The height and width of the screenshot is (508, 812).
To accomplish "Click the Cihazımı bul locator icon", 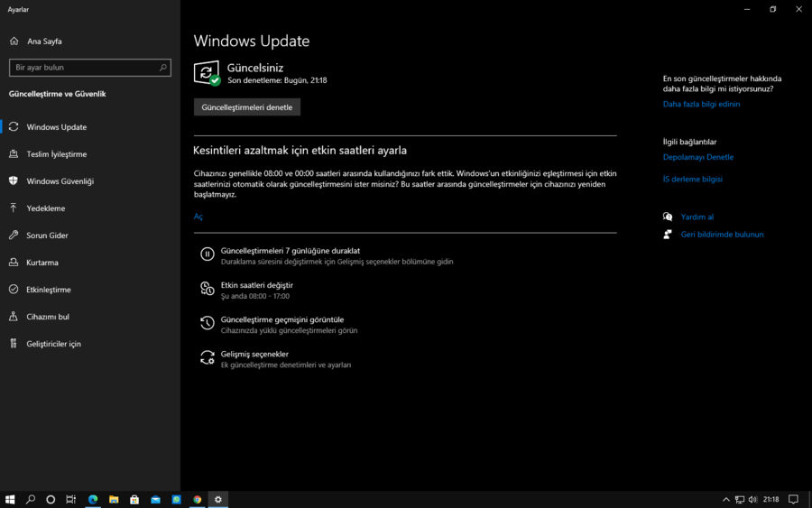I will tap(14, 317).
